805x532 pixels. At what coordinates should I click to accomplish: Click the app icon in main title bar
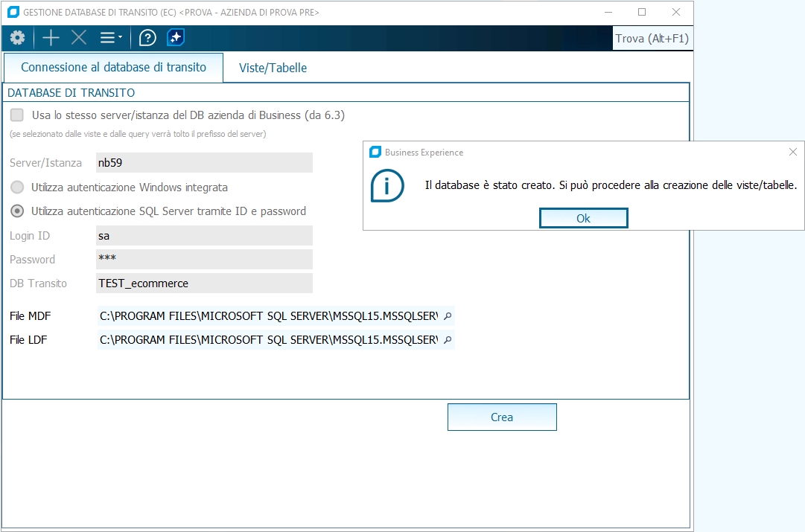13,12
